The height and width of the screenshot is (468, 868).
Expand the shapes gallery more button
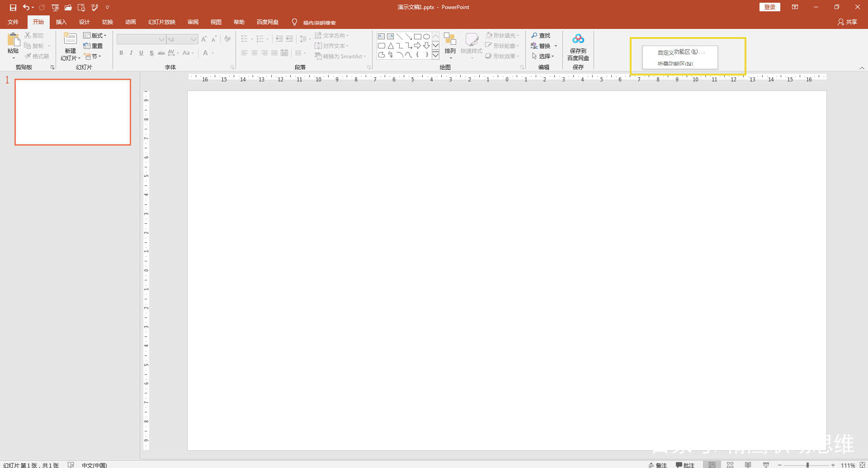pyautogui.click(x=435, y=55)
